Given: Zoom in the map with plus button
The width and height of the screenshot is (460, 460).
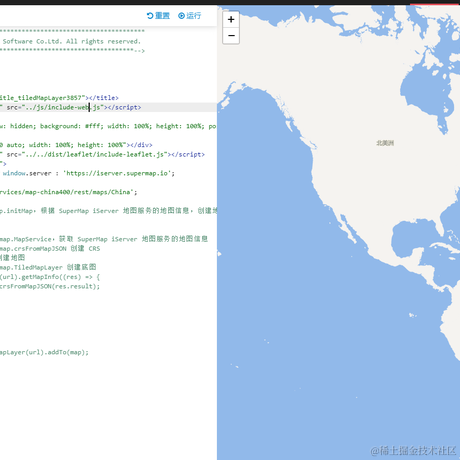Looking at the screenshot, I should [231, 19].
